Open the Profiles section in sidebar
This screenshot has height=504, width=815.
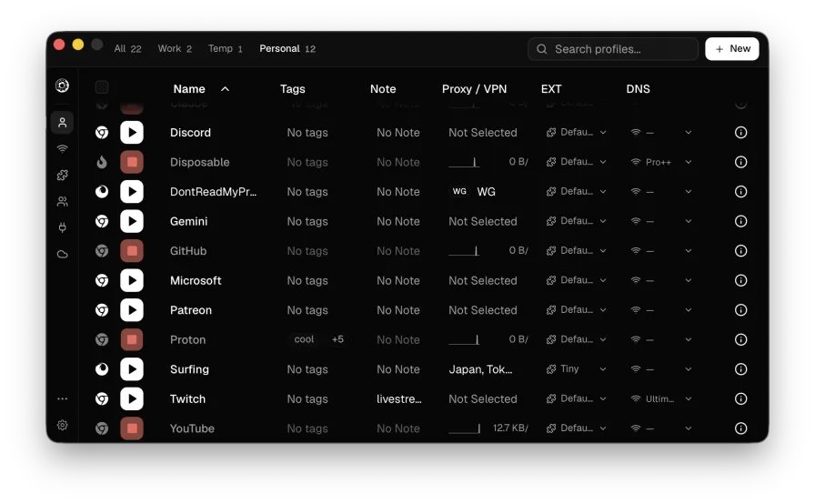(63, 123)
